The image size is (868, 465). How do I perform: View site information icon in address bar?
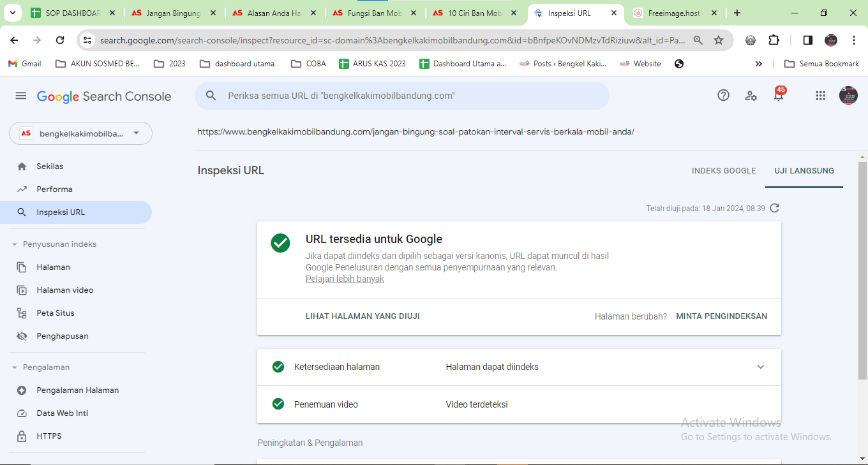tap(88, 40)
